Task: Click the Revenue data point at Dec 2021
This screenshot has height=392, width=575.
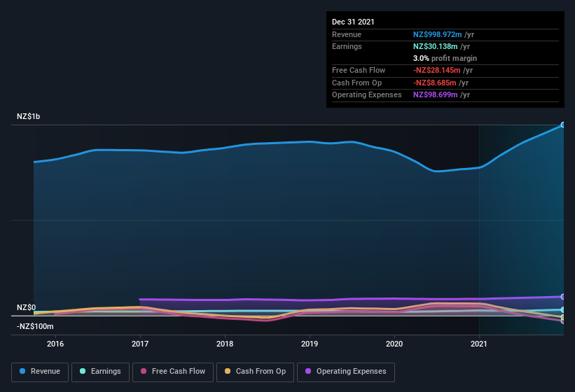Action: pos(562,125)
